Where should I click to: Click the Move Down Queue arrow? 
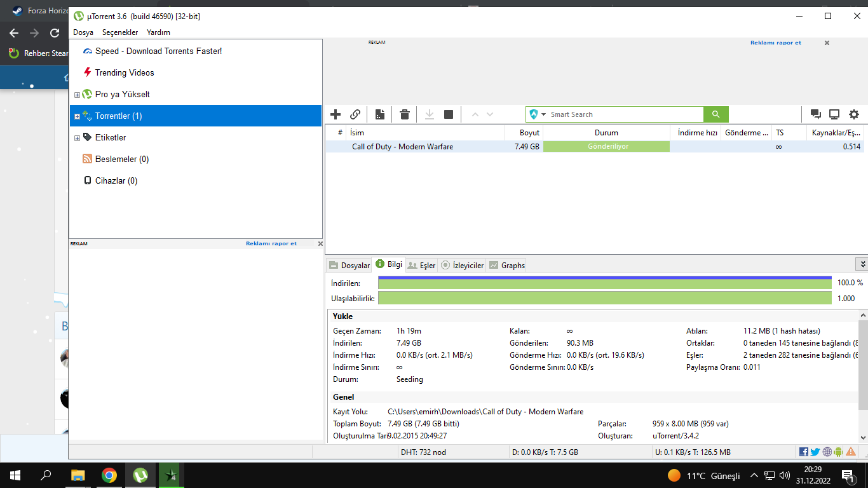click(490, 114)
